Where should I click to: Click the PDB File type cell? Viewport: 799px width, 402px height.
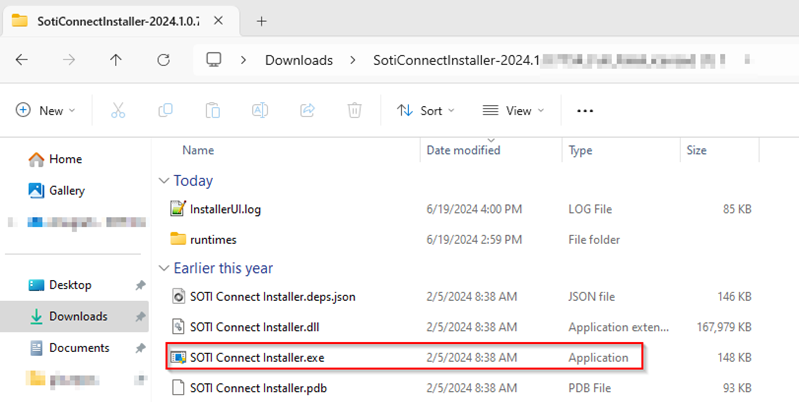tap(590, 388)
